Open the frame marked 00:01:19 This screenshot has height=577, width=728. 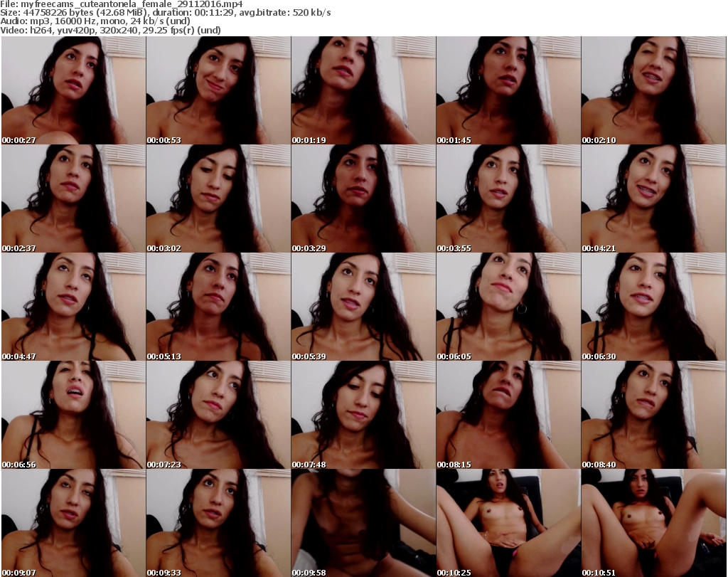(x=363, y=90)
